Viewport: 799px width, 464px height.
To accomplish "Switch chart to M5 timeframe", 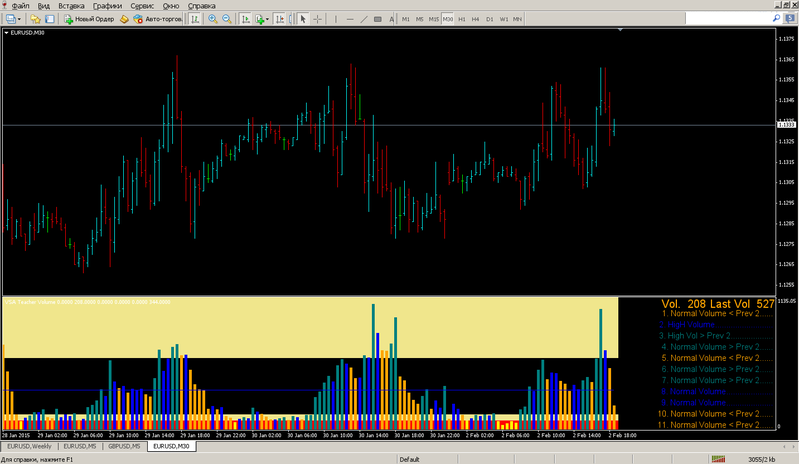I will click(419, 19).
